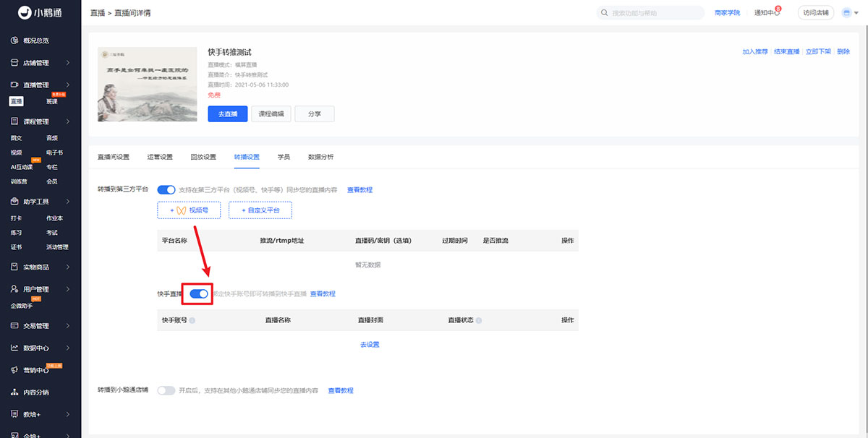Enable the 转播到小鹅通店铺 switch

(x=166, y=390)
